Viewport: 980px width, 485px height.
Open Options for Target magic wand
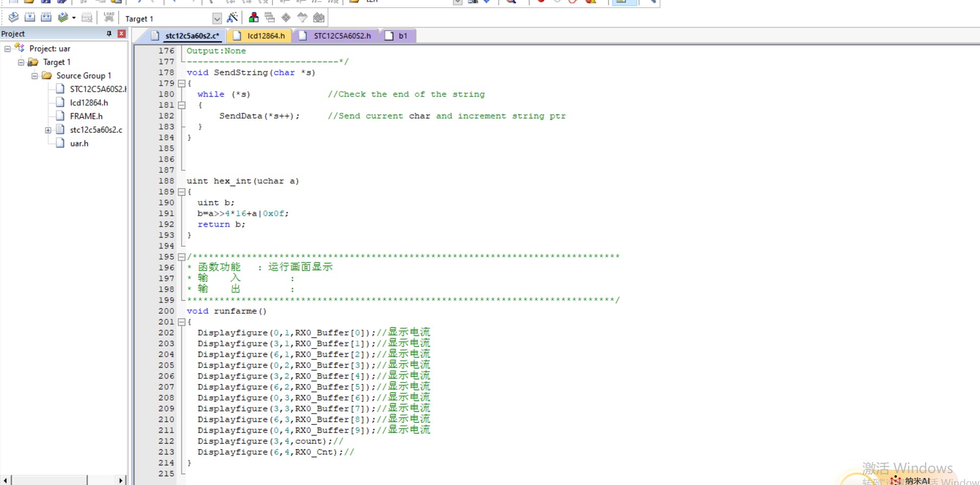tap(233, 18)
